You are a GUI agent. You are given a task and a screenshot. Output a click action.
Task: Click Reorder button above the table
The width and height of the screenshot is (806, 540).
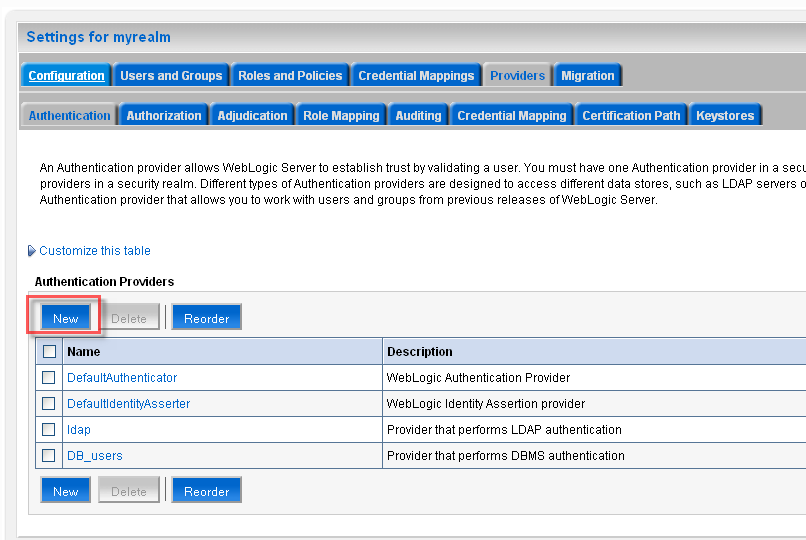[x=206, y=319]
